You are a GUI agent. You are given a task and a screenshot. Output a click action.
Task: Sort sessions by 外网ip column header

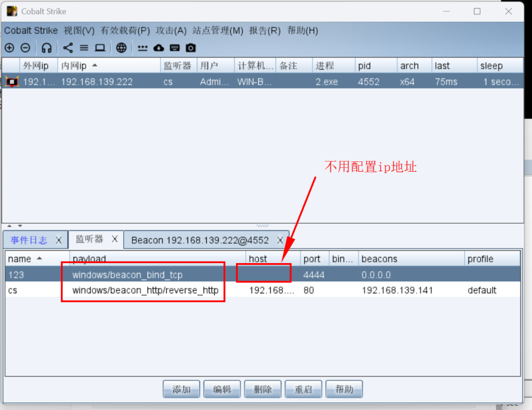pos(38,65)
